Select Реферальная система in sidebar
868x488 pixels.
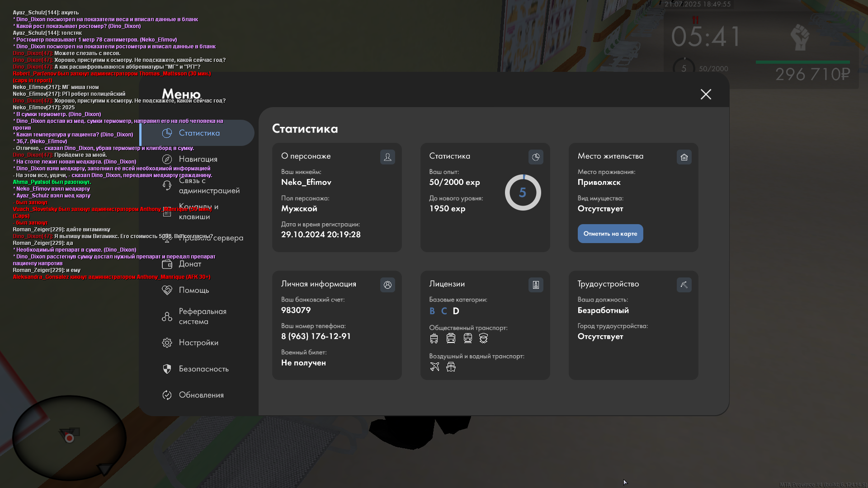202,316
